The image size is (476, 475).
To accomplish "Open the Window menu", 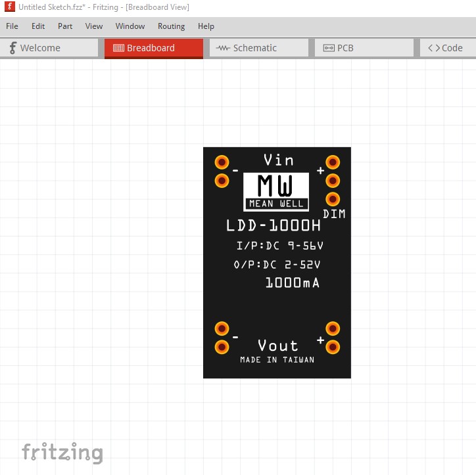I will point(130,26).
